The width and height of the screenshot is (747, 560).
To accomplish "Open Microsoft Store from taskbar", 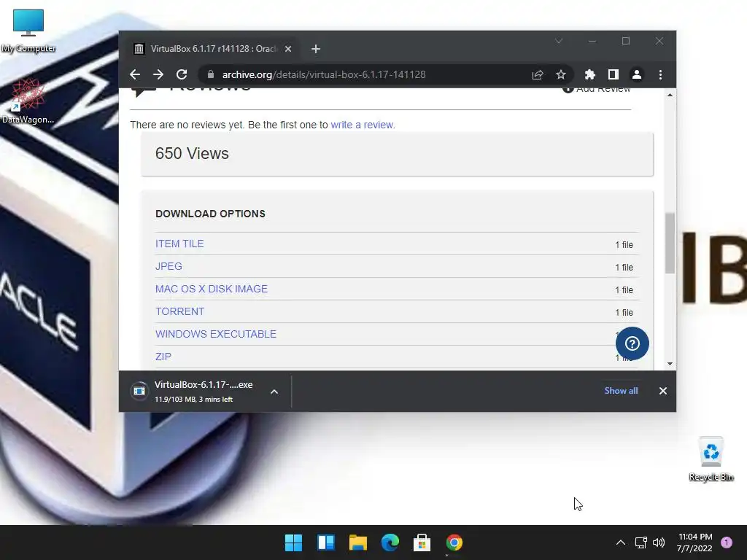I will (422, 542).
